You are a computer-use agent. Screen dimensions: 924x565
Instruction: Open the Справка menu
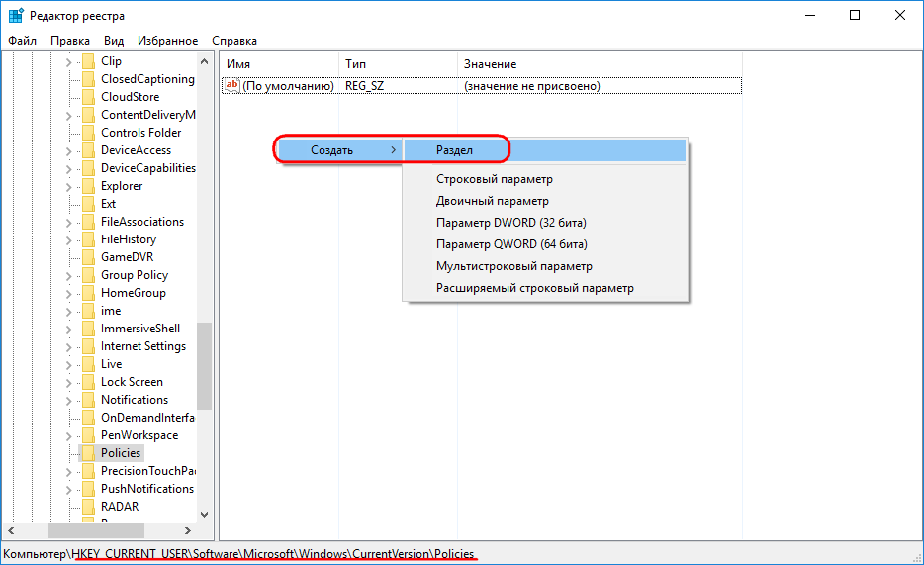point(234,40)
